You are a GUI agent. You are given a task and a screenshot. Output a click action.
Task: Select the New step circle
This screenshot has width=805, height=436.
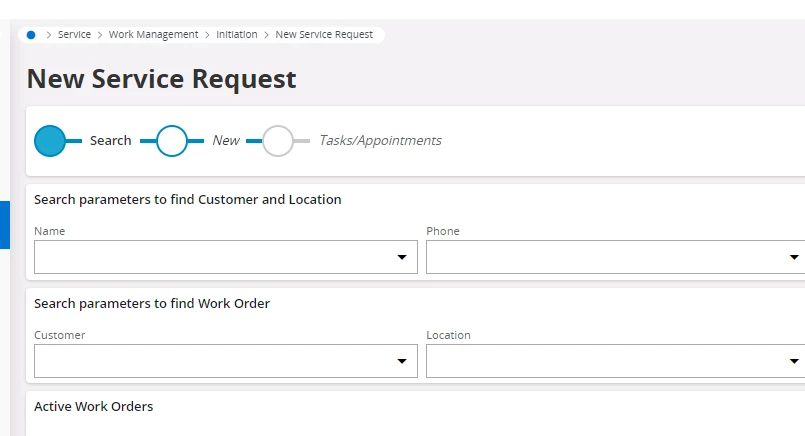171,141
